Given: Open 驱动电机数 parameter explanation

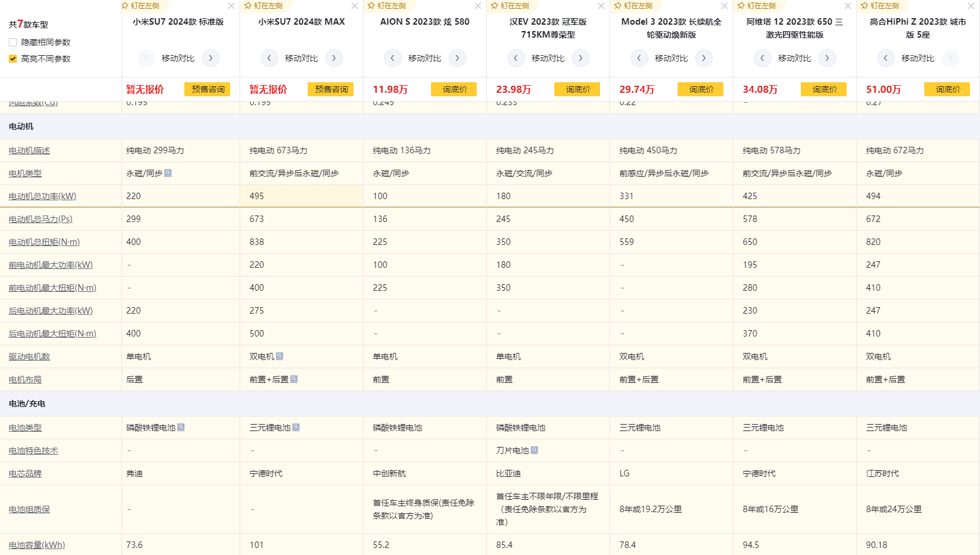Looking at the screenshot, I should tap(29, 356).
